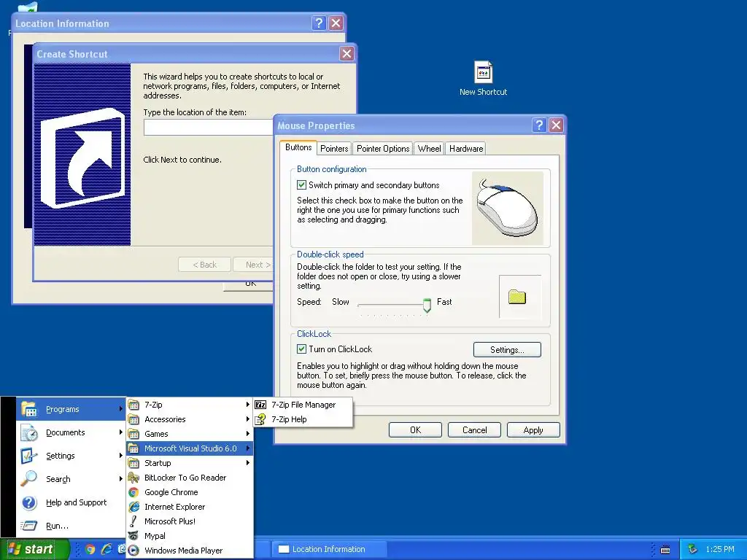Expand the Documents submenu arrow
Image resolution: width=747 pixels, height=560 pixels.
(121, 432)
